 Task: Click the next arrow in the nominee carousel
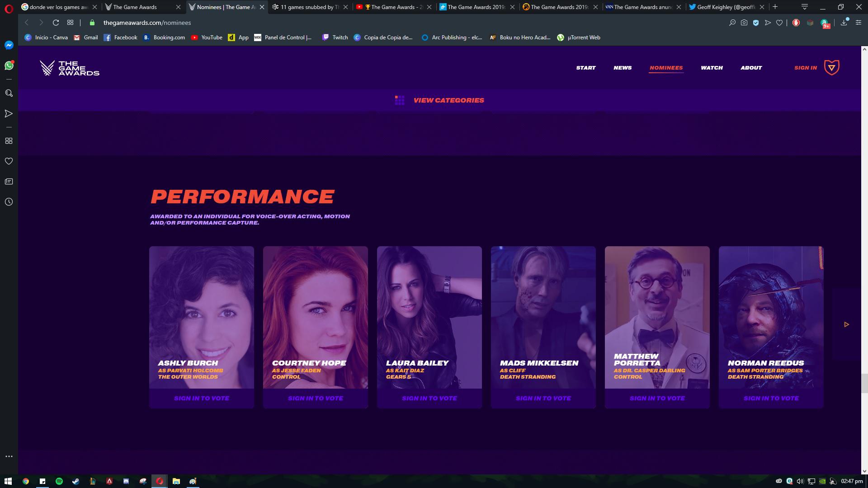pyautogui.click(x=846, y=324)
